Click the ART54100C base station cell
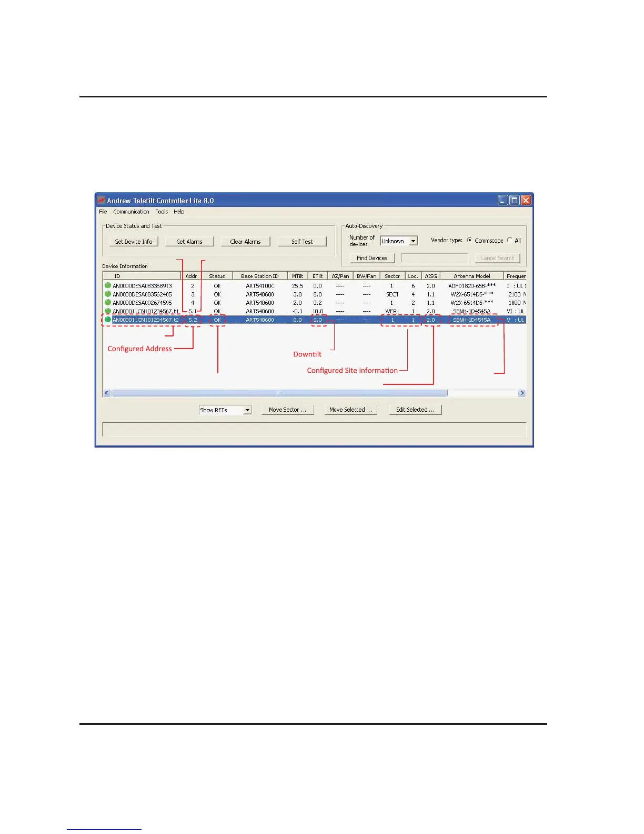The height and width of the screenshot is (834, 644). coord(260,286)
